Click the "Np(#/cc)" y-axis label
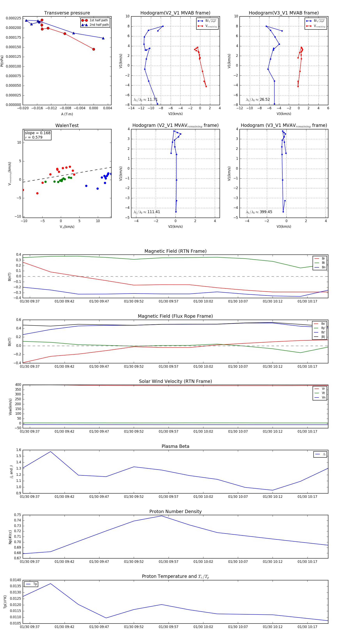This screenshot has height=644, width=351. click(x=10, y=537)
